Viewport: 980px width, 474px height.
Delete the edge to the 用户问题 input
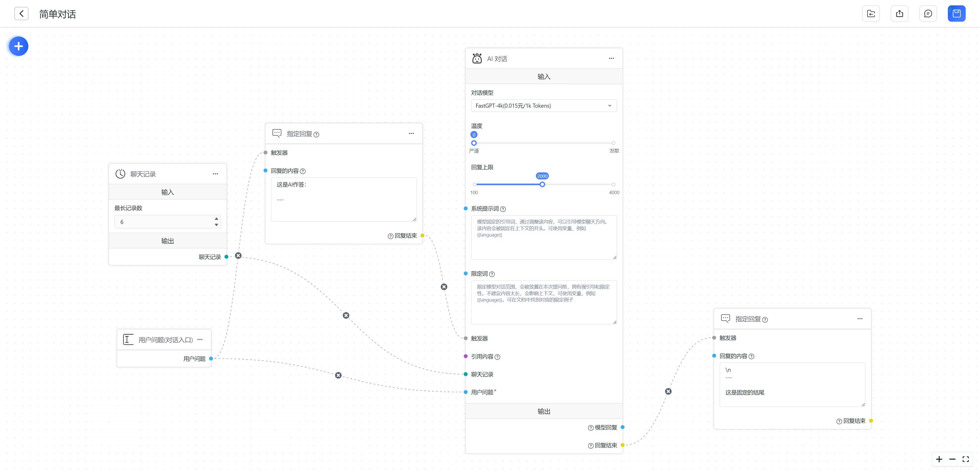pyautogui.click(x=338, y=376)
